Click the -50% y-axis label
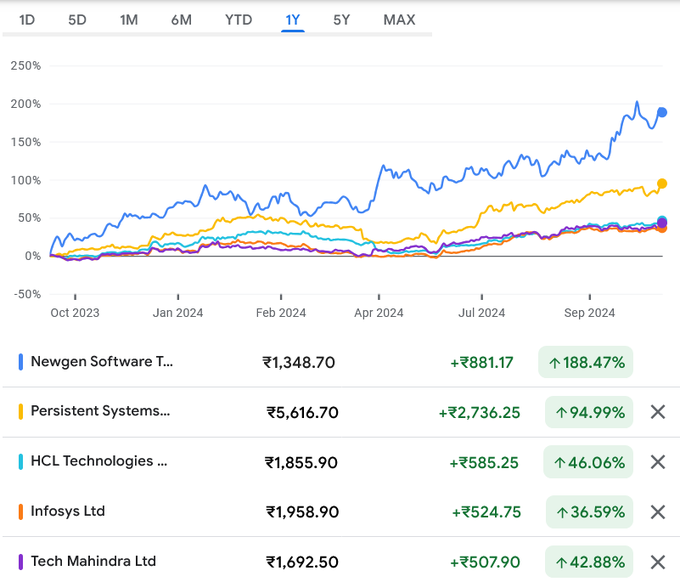The height and width of the screenshot is (582, 680). tap(27, 294)
